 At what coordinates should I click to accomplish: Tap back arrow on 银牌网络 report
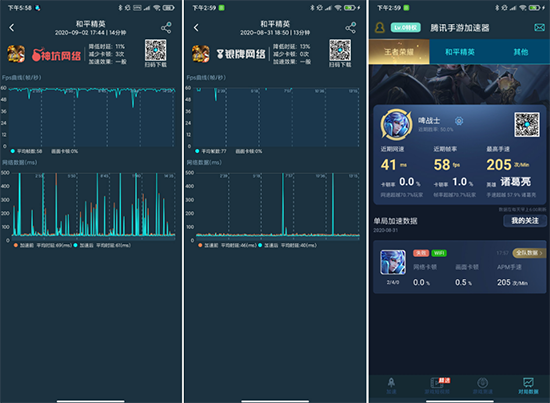click(196, 27)
